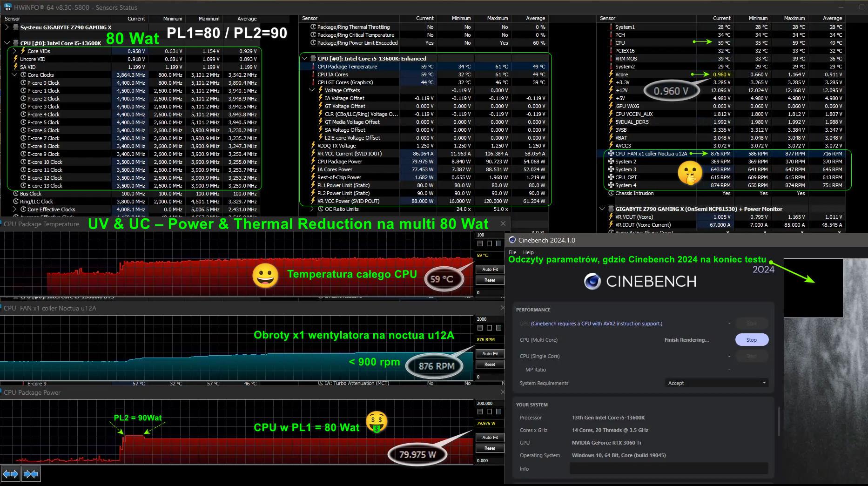Click the Cinebench logo icon in title bar

(x=512, y=240)
